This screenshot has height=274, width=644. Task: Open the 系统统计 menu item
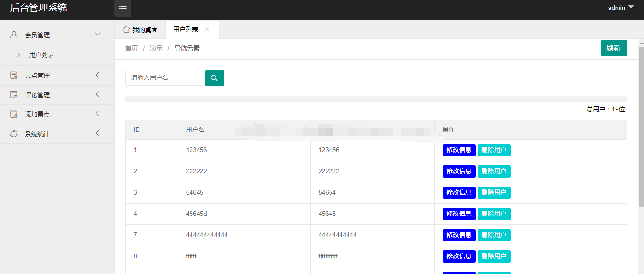[x=57, y=134]
